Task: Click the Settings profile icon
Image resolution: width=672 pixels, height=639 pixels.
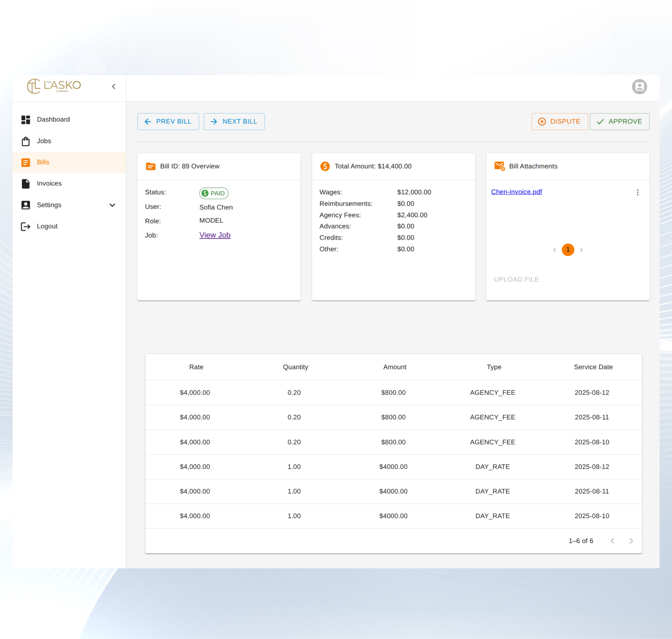Action: click(x=26, y=205)
